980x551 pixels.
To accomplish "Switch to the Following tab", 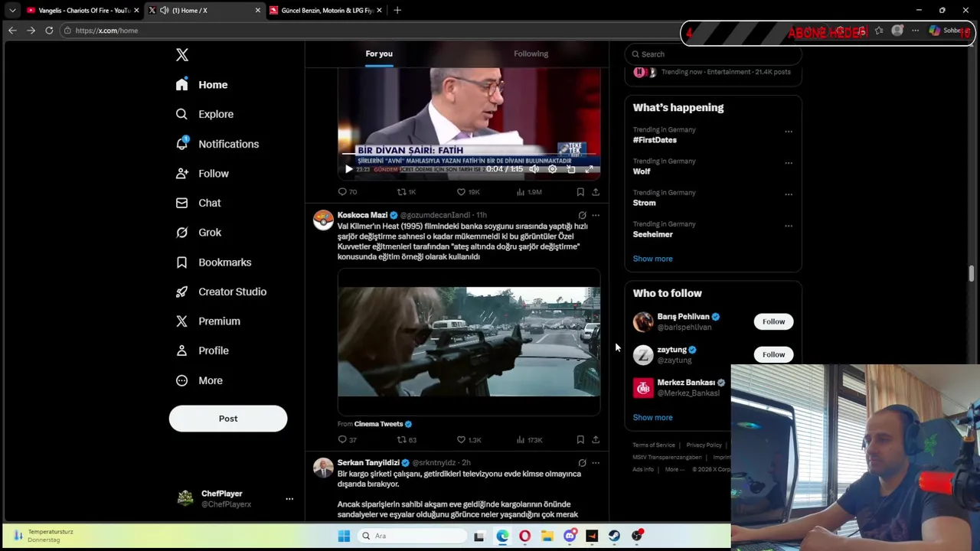I will pyautogui.click(x=531, y=54).
